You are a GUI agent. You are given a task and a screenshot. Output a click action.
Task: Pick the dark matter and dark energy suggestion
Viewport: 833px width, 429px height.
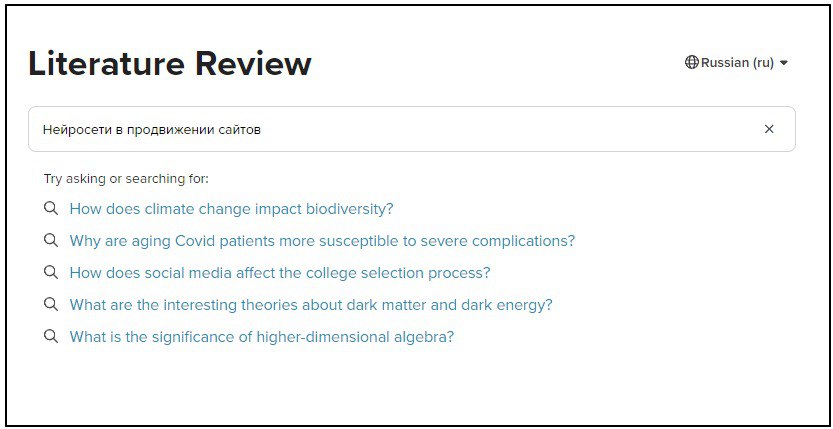pos(311,305)
